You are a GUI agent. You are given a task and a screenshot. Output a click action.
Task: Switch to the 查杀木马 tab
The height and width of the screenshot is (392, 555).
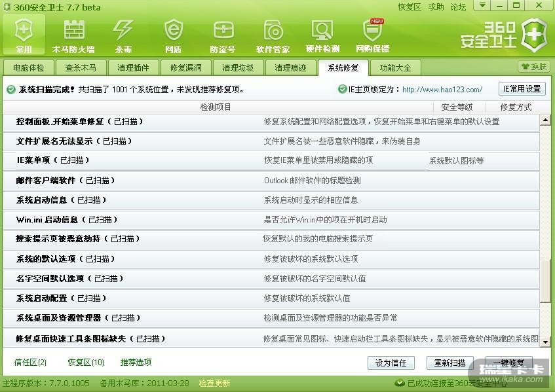[81, 67]
